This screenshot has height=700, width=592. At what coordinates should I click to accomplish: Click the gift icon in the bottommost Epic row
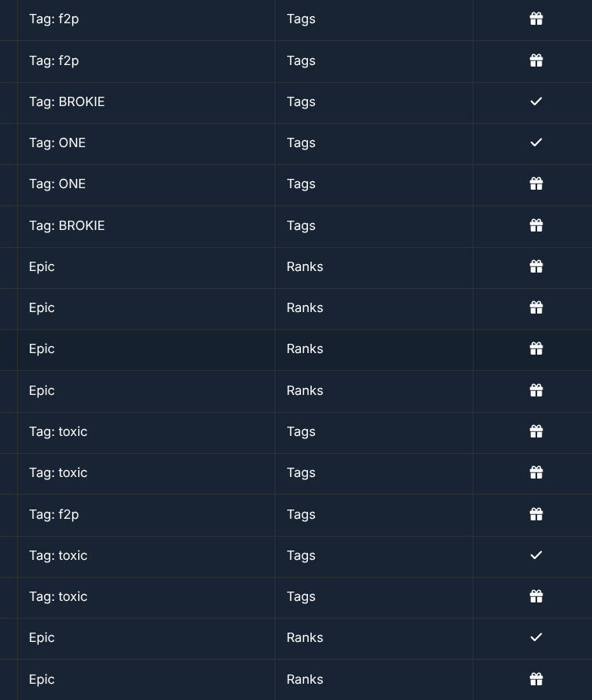pos(536,679)
